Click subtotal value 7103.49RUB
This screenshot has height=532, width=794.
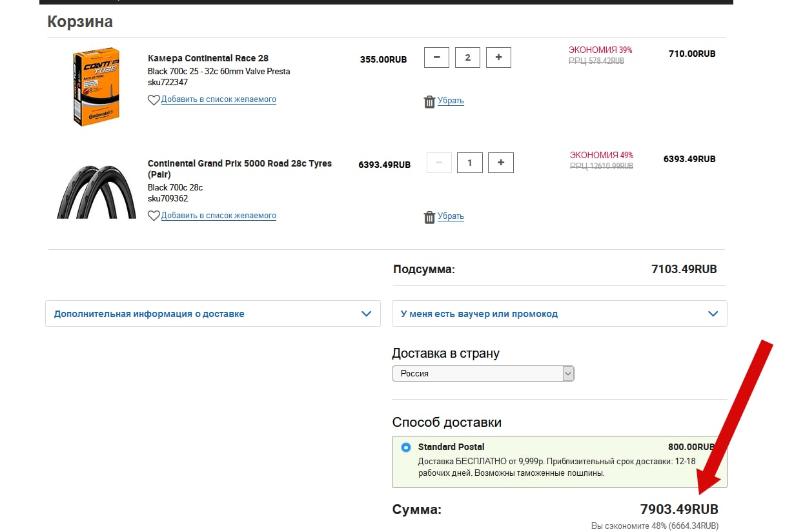pos(684,269)
